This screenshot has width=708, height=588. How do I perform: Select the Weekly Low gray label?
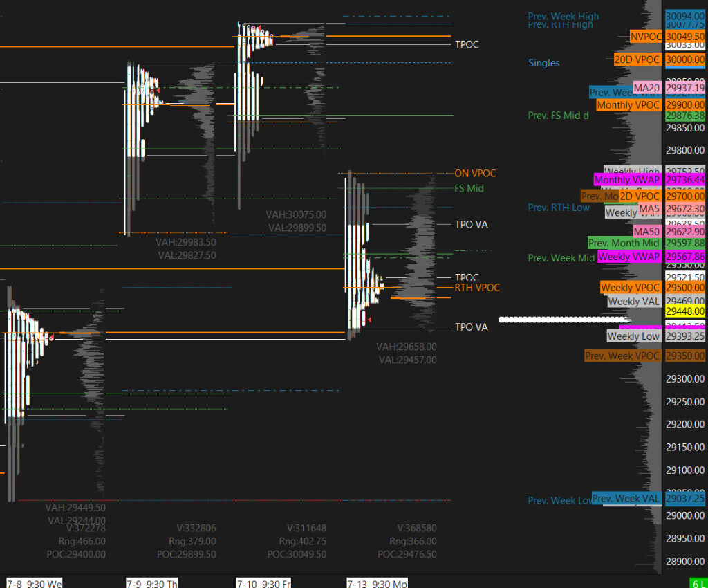[634, 336]
